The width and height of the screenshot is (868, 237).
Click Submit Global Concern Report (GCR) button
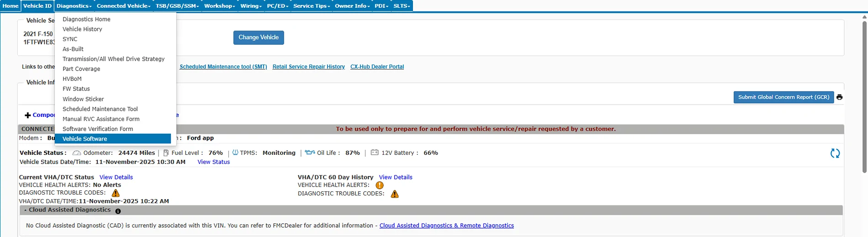coord(783,97)
